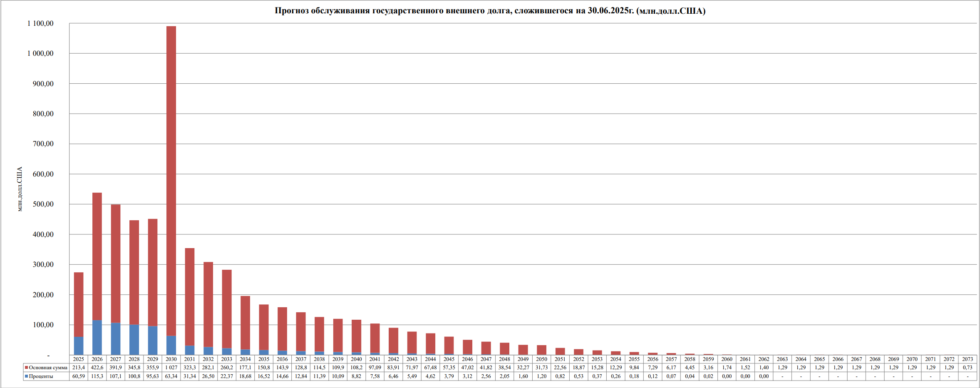Click the principal value cell 422,6
Image resolution: width=980 pixels, height=388 pixels.
click(97, 368)
